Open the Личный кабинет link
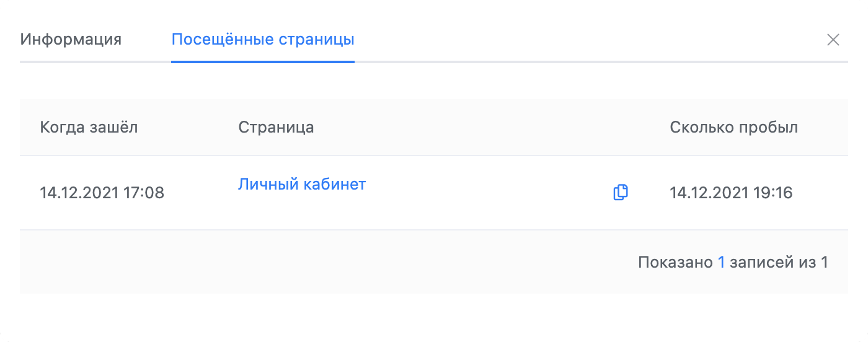 [302, 184]
